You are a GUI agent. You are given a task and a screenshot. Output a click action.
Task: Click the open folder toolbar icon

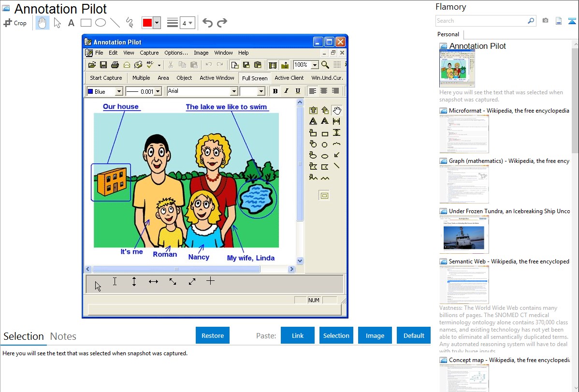[92, 65]
